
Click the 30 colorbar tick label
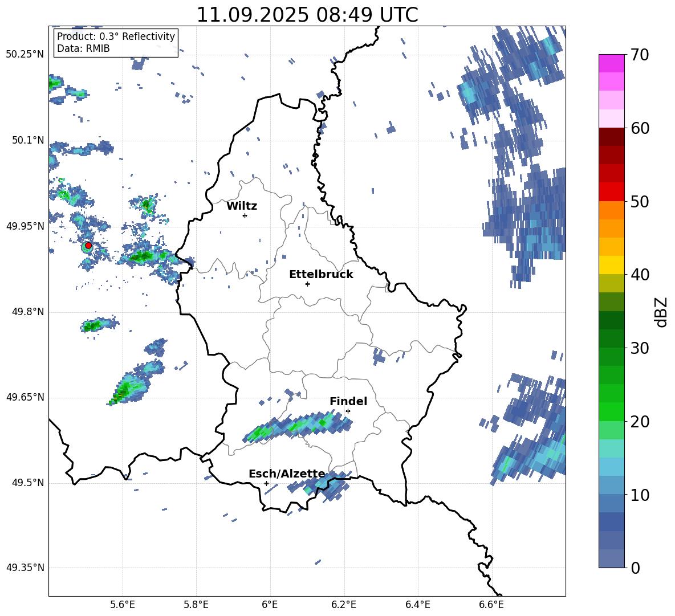pos(639,348)
